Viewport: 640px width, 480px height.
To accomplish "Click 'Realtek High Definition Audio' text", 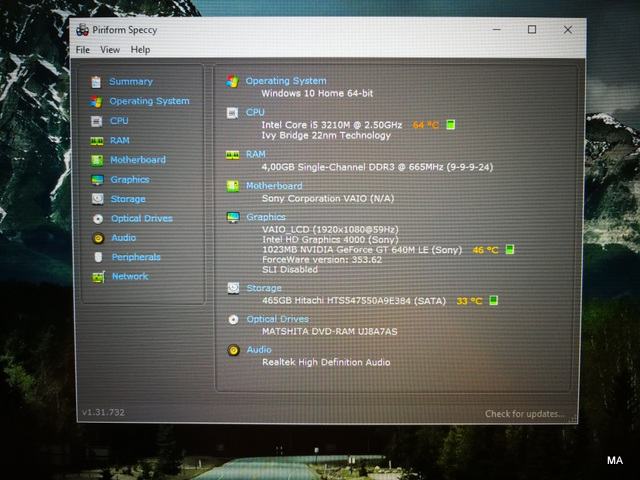I will pos(326,362).
